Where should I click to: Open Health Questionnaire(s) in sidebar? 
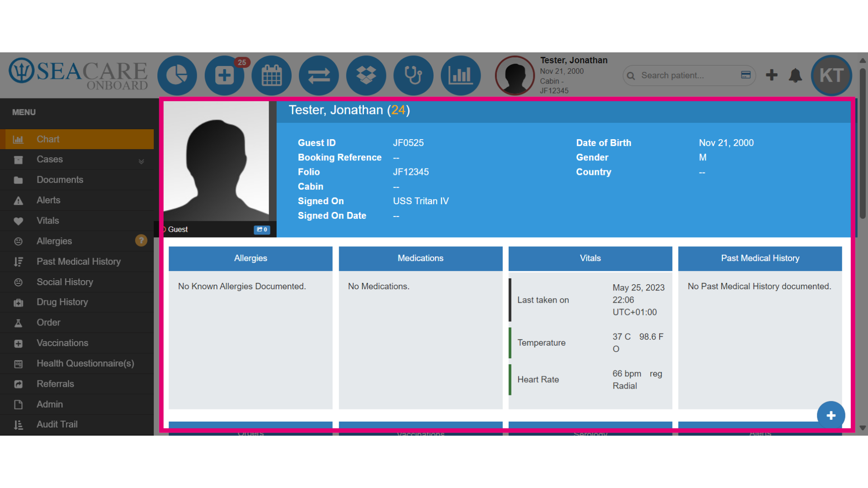pos(77,363)
